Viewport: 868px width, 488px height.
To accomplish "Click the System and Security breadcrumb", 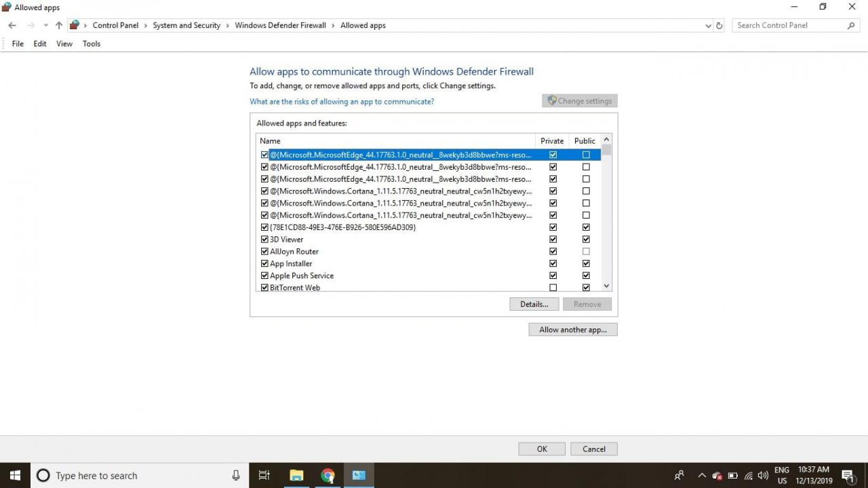I will [186, 25].
